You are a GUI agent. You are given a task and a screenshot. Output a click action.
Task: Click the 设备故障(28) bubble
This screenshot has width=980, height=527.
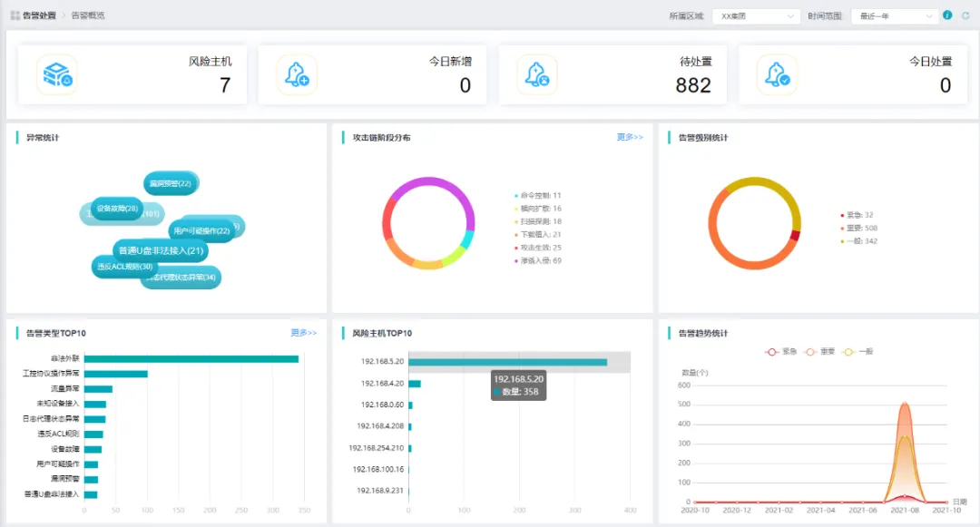pos(117,209)
